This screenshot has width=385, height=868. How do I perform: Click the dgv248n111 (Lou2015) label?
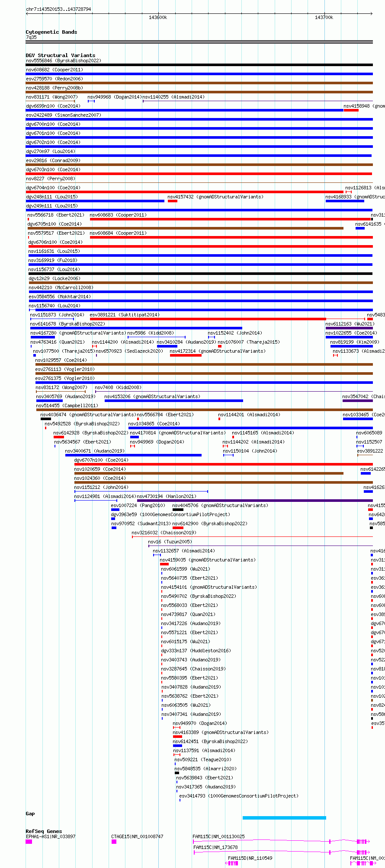tap(52, 197)
